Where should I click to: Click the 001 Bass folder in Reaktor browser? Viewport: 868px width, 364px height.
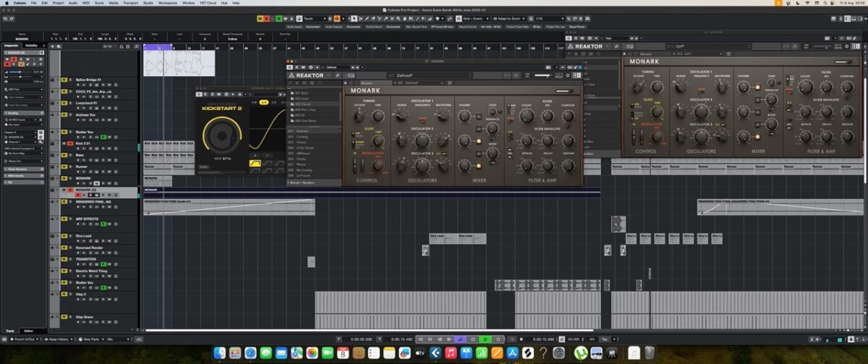pos(301,93)
